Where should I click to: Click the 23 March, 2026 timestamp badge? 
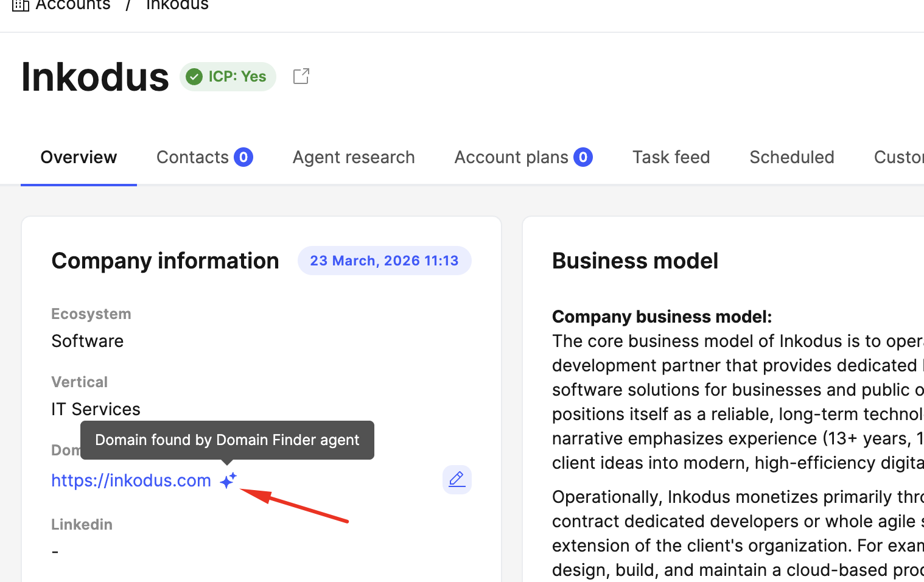point(384,261)
